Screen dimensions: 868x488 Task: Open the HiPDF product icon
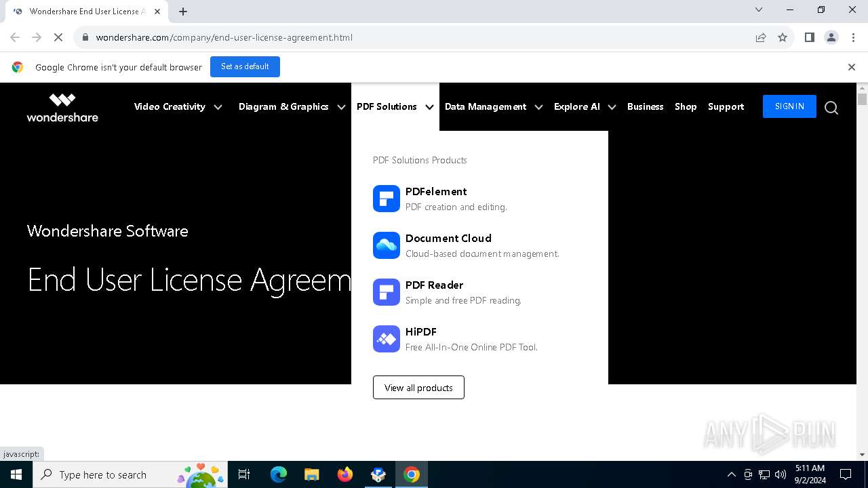point(387,339)
